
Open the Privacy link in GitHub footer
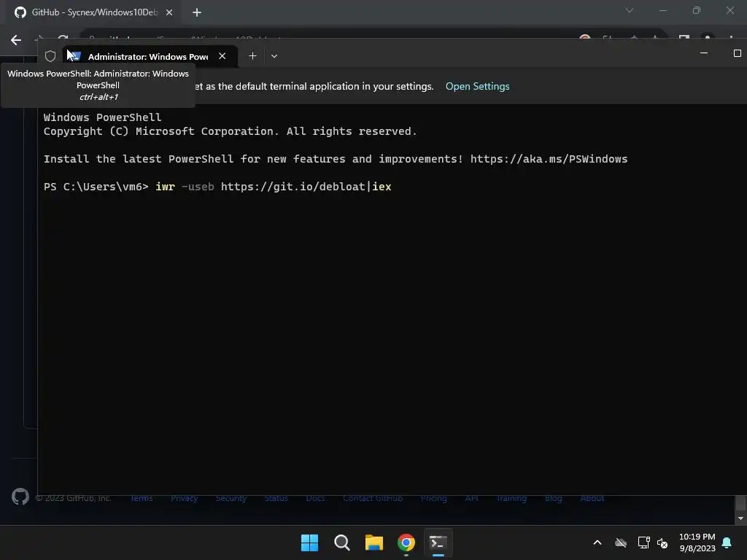tap(184, 498)
